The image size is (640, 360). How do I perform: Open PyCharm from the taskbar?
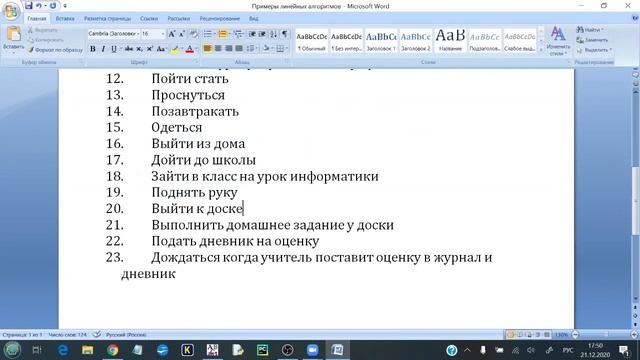262,350
